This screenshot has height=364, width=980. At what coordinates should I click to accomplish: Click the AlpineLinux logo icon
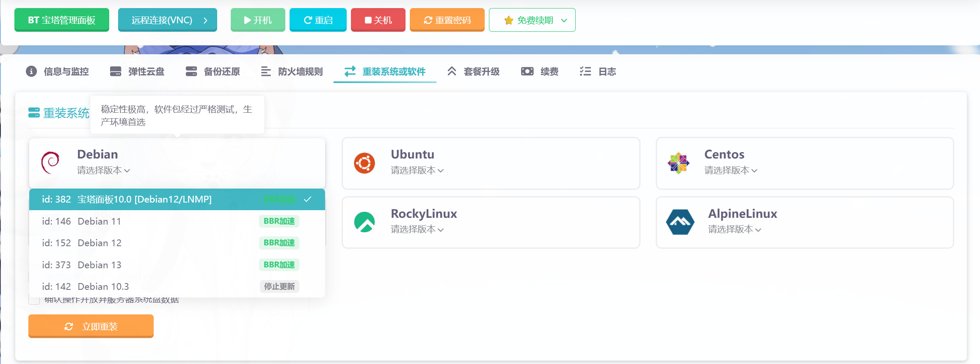[x=680, y=222]
